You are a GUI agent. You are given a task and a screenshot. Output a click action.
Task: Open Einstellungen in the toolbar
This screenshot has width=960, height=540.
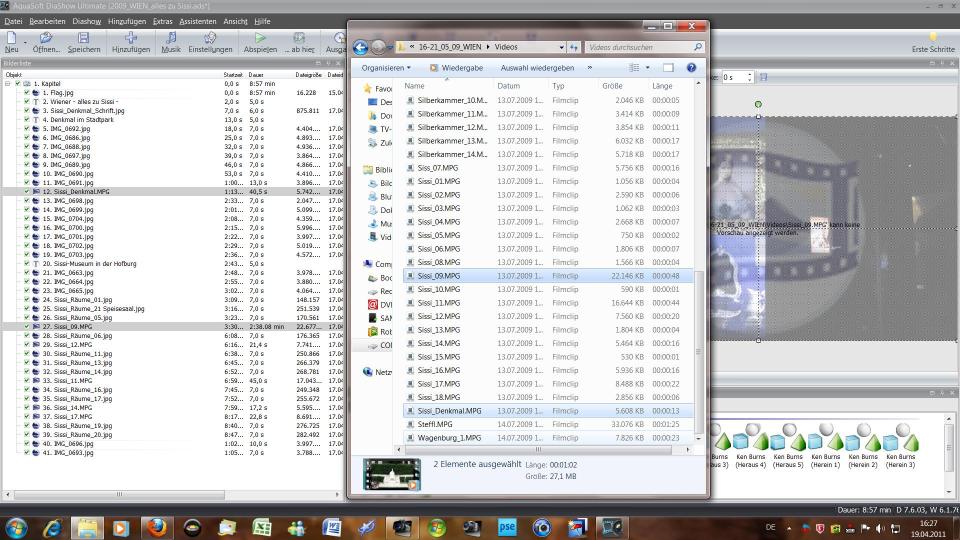point(210,38)
